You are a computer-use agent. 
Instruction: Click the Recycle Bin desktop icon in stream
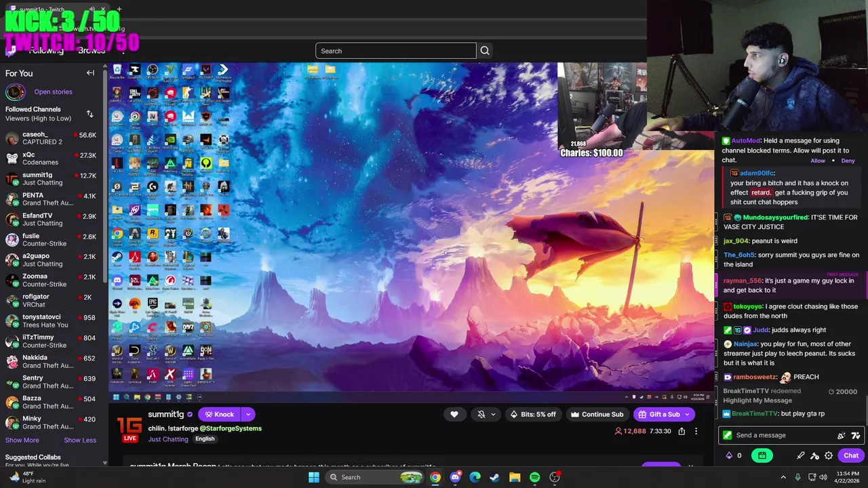click(x=117, y=70)
